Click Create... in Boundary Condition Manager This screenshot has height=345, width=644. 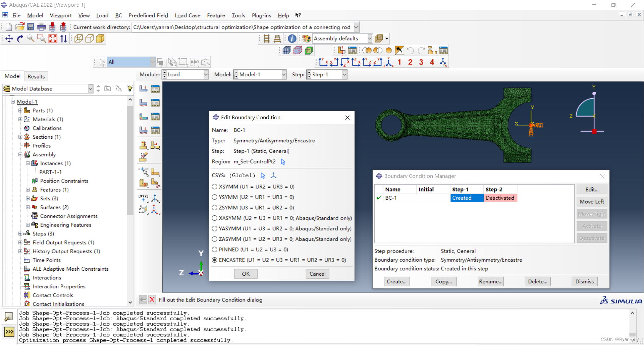coord(397,282)
